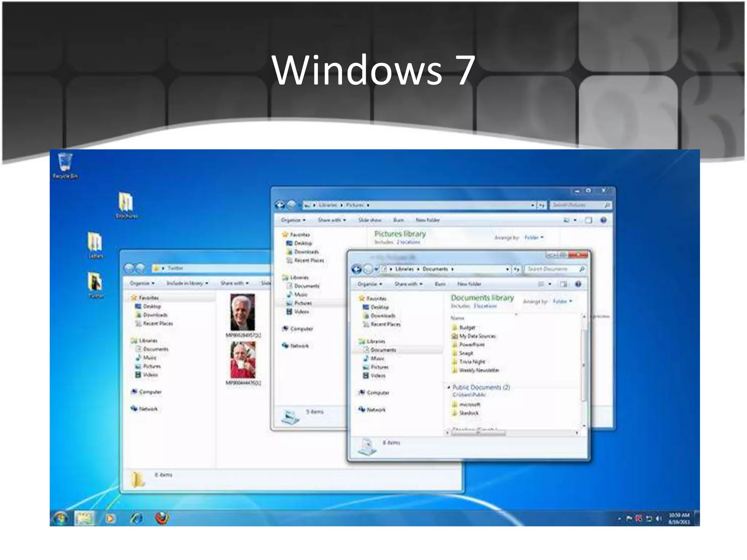This screenshot has height=560, width=747.
Task: Select the Letters folder on the desktop
Action: point(95,245)
